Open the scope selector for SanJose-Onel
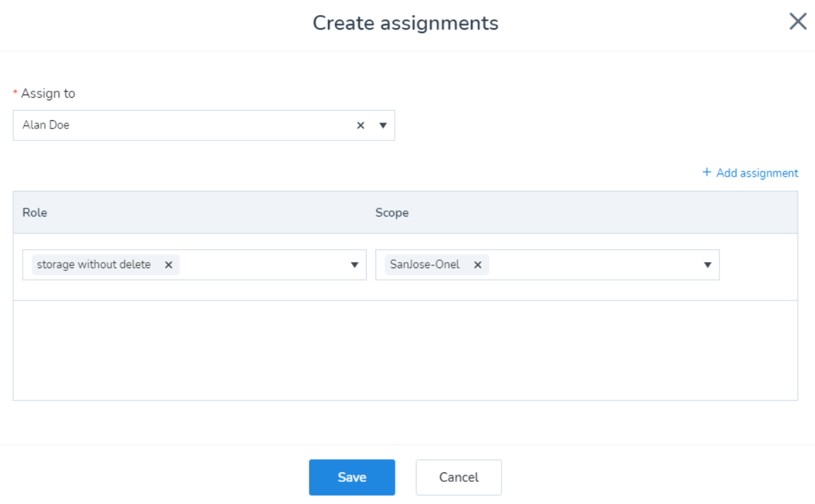815x504 pixels. [707, 265]
